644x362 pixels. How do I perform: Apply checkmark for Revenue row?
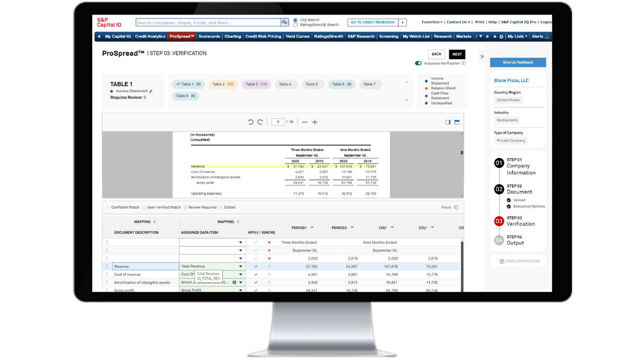[x=256, y=266]
